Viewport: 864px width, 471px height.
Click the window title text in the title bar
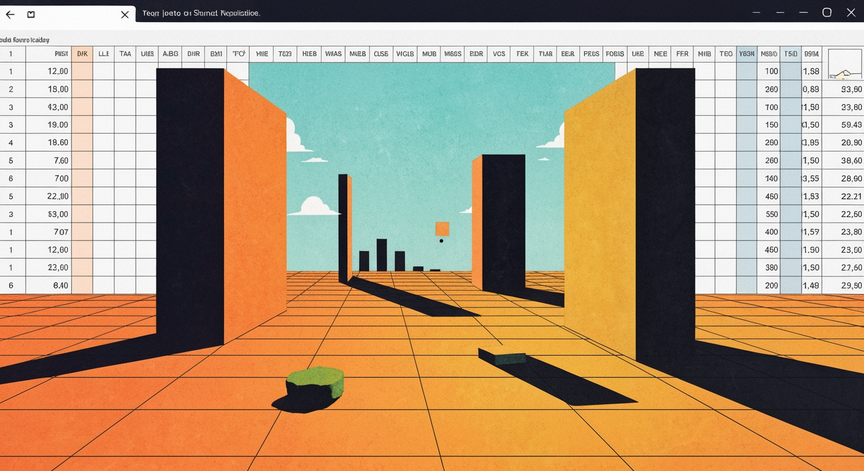(201, 13)
